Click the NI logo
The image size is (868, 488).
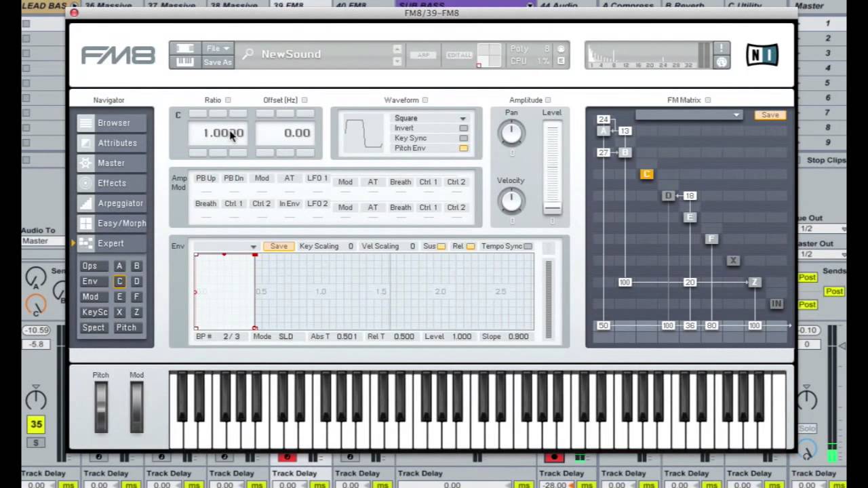click(762, 55)
